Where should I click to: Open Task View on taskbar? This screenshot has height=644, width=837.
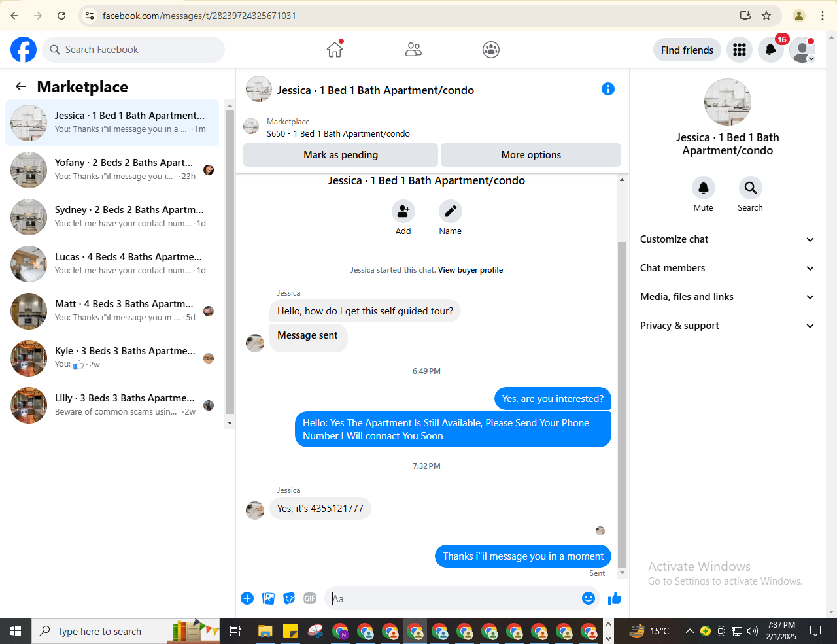tap(235, 631)
